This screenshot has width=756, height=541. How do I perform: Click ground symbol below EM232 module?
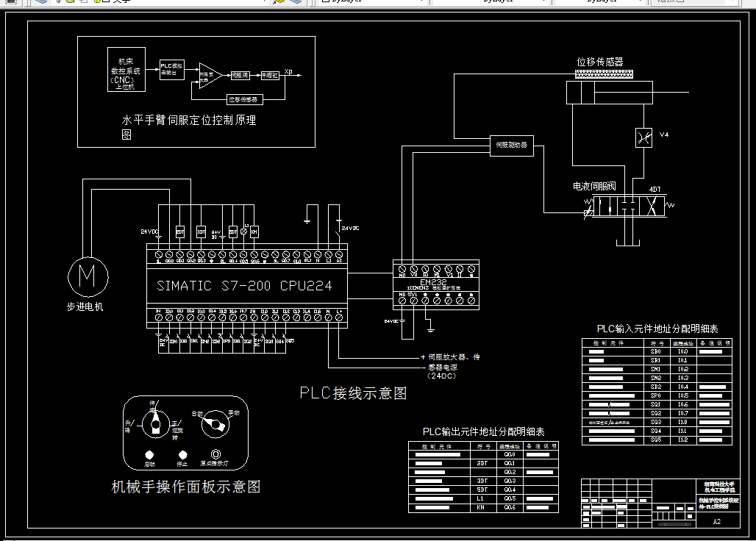[x=430, y=329]
